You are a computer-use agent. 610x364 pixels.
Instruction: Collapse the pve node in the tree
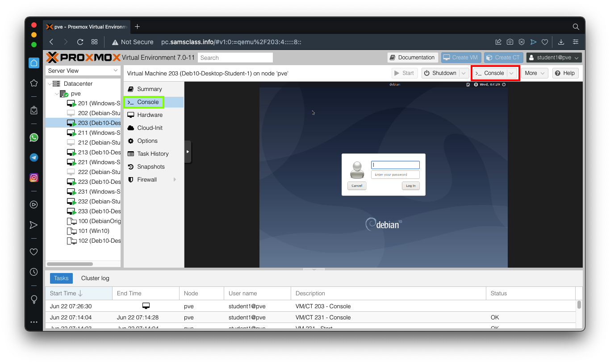click(57, 94)
